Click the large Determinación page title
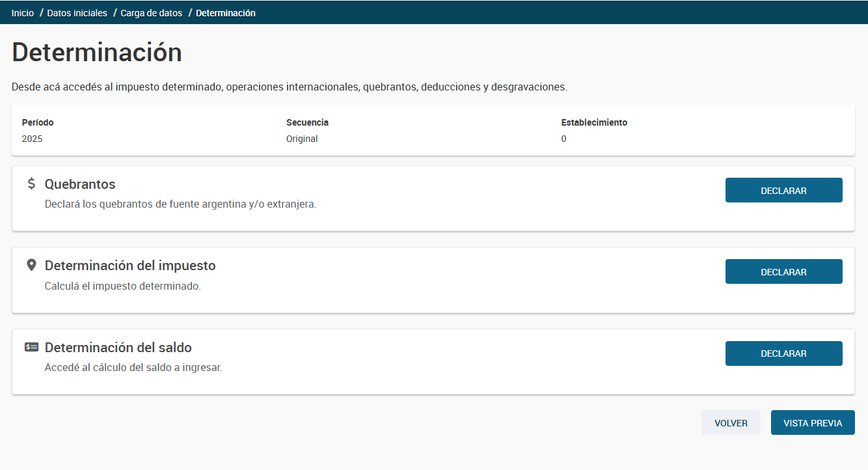This screenshot has height=470, width=868. click(x=97, y=52)
